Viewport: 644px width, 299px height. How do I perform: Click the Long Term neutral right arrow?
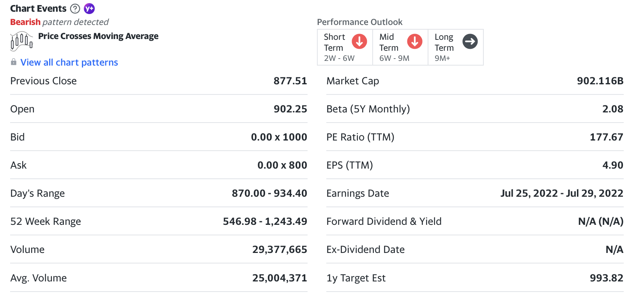tap(470, 41)
